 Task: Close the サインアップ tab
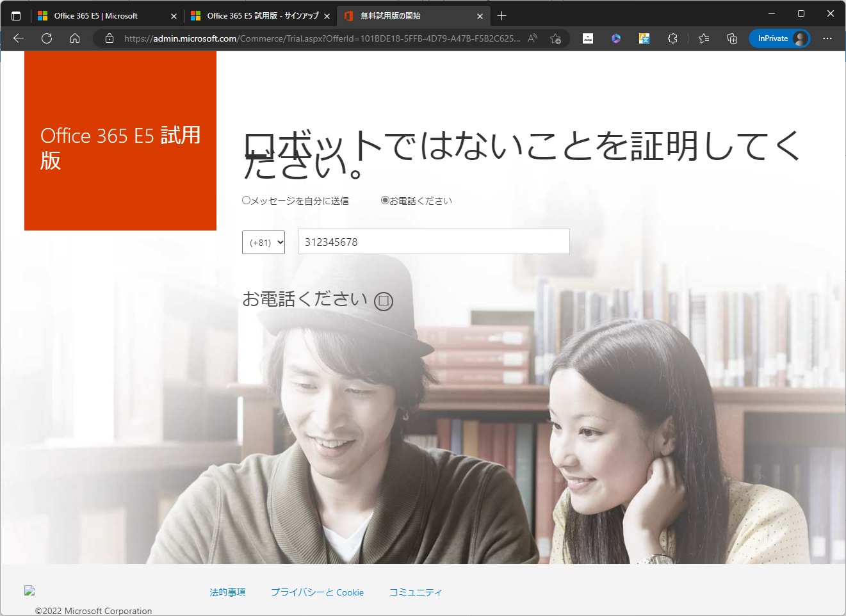point(327,17)
